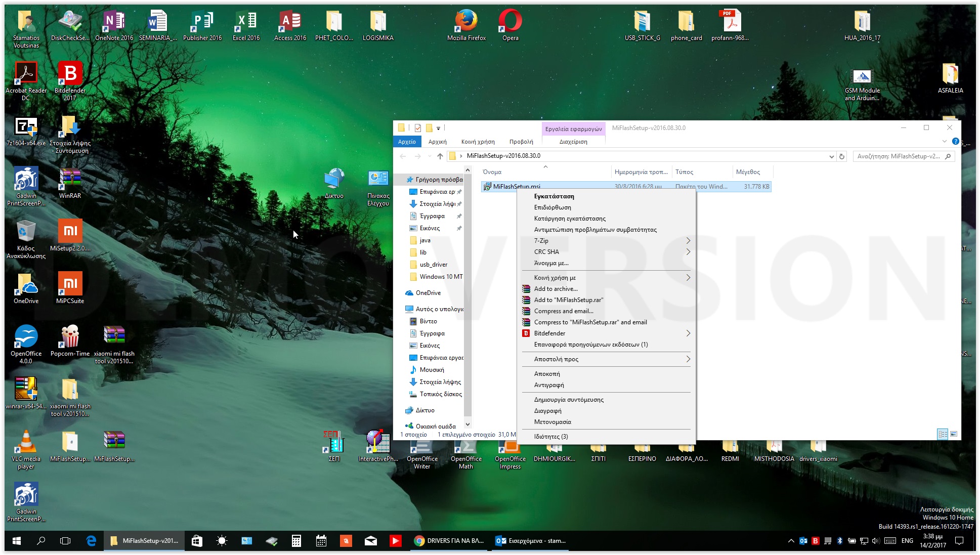Switch to large icons view toggle
The height and width of the screenshot is (555, 980).
click(954, 434)
